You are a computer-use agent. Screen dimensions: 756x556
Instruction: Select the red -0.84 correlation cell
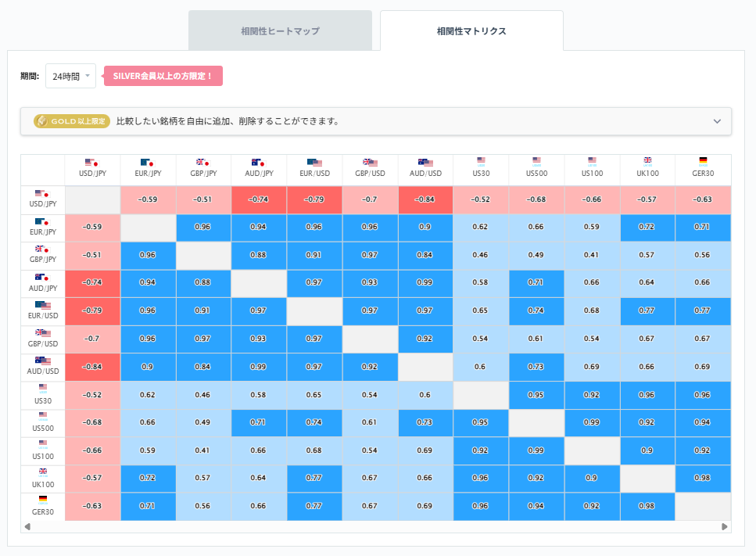coord(425,199)
